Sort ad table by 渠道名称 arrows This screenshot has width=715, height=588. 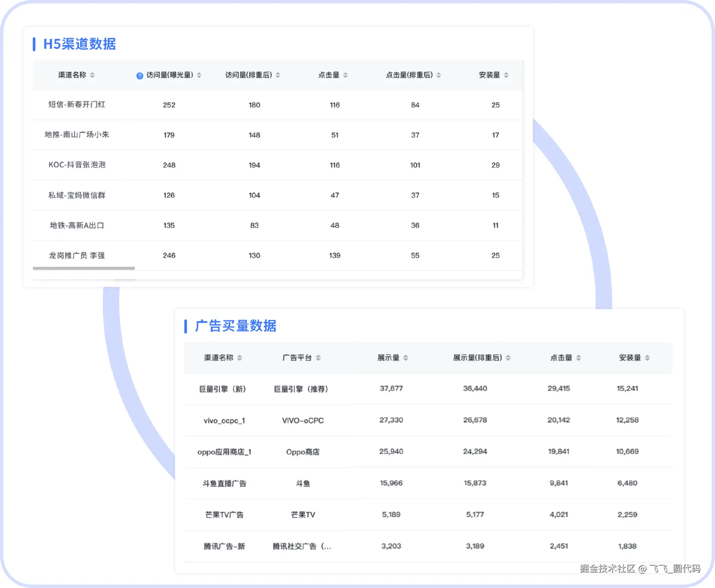click(x=240, y=358)
